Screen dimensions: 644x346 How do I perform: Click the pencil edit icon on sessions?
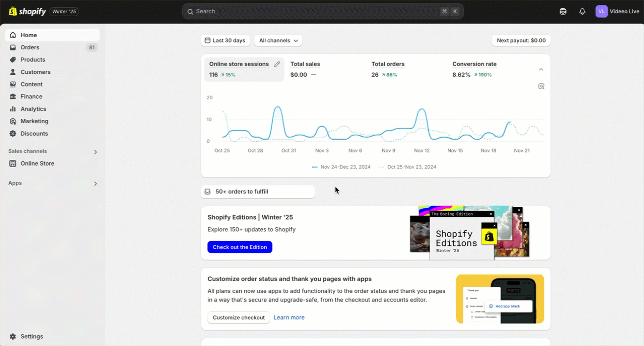pos(277,64)
